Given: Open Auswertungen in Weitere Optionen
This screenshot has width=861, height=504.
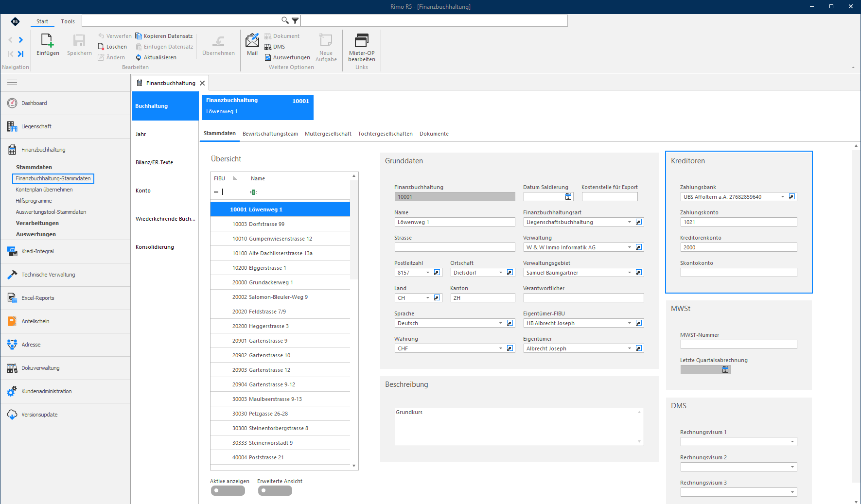Looking at the screenshot, I should (287, 57).
